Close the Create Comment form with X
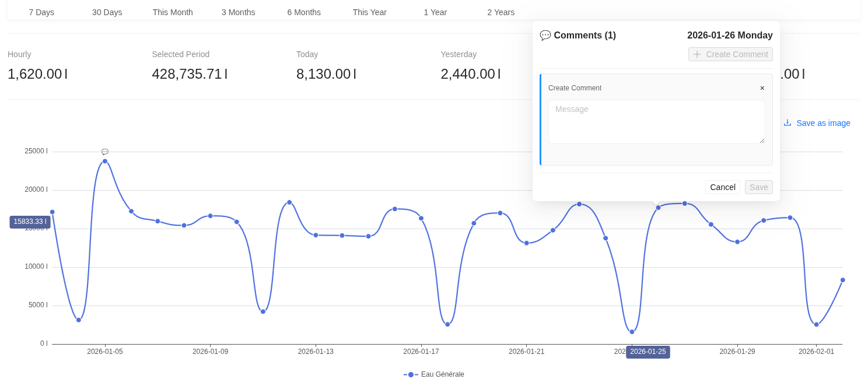This screenshot has height=386, width=868. tap(762, 88)
